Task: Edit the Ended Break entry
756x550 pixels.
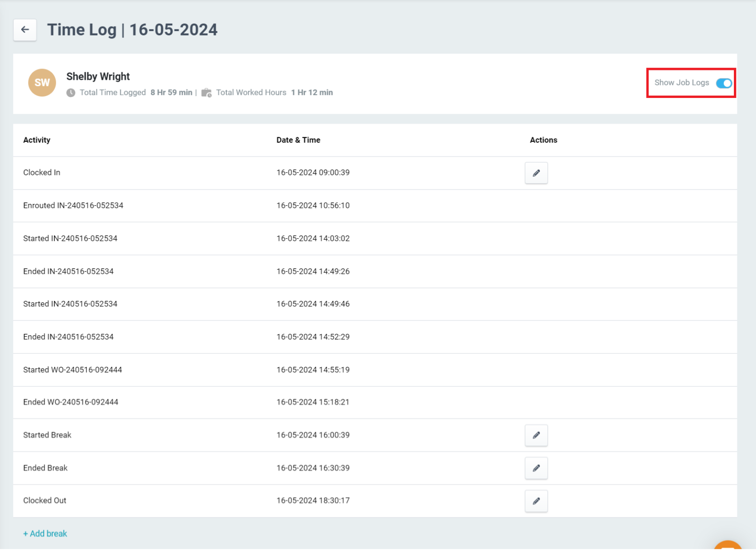Action: coord(536,468)
